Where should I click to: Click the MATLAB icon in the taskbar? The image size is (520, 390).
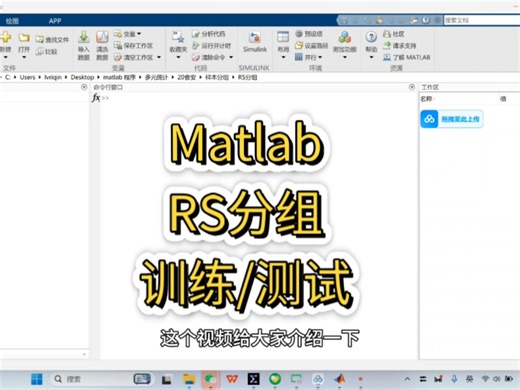tap(340, 379)
